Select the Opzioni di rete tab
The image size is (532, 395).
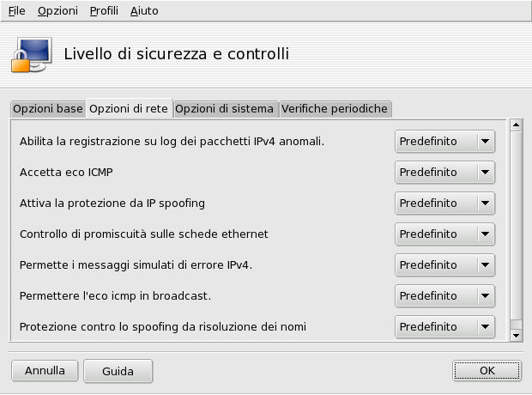[130, 109]
